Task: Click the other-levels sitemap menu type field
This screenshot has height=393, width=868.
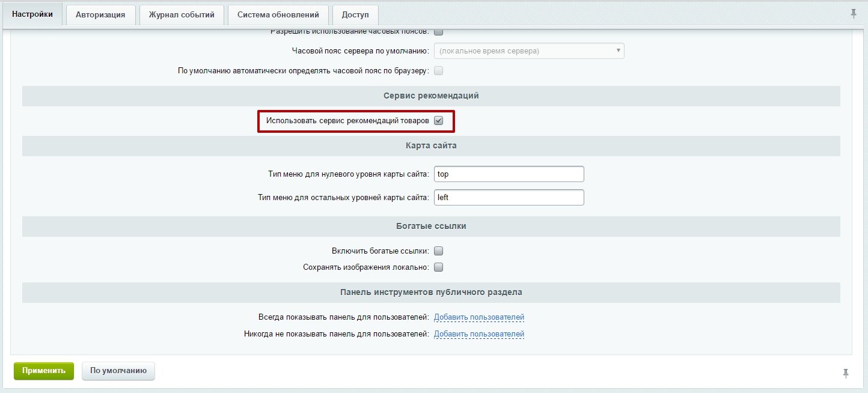Action: click(509, 197)
